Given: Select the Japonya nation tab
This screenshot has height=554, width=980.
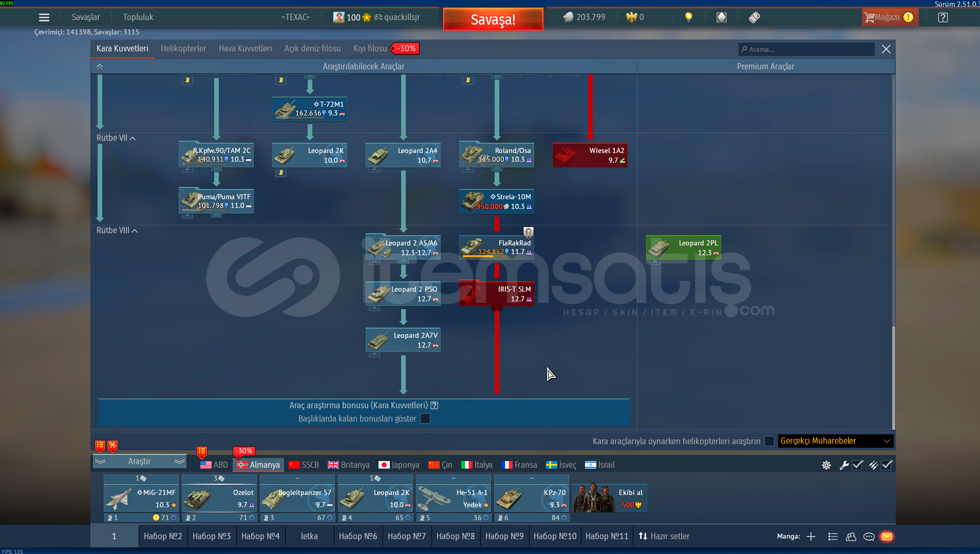Looking at the screenshot, I should point(399,465).
